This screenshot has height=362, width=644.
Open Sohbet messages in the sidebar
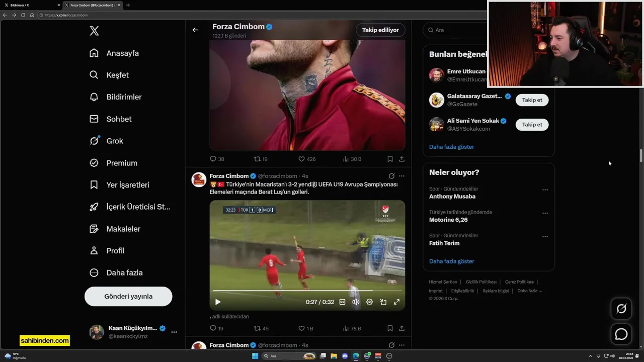[x=111, y=119]
